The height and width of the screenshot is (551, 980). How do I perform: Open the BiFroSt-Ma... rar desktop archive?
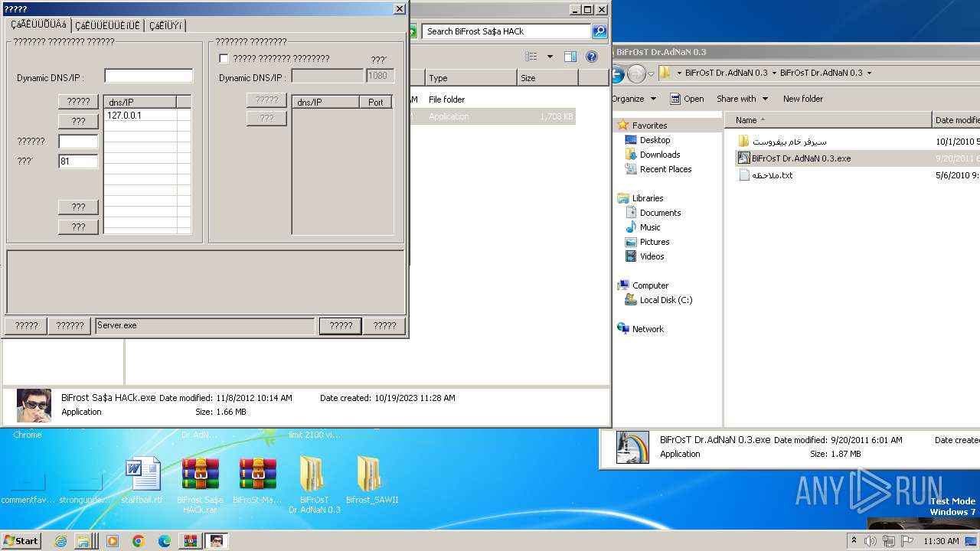point(257,481)
